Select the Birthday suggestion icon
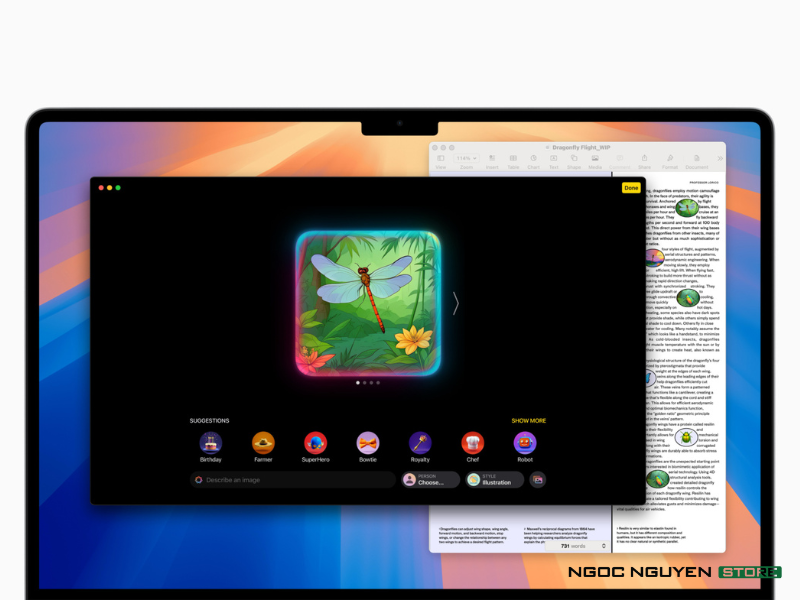The width and height of the screenshot is (800, 600). point(210,442)
